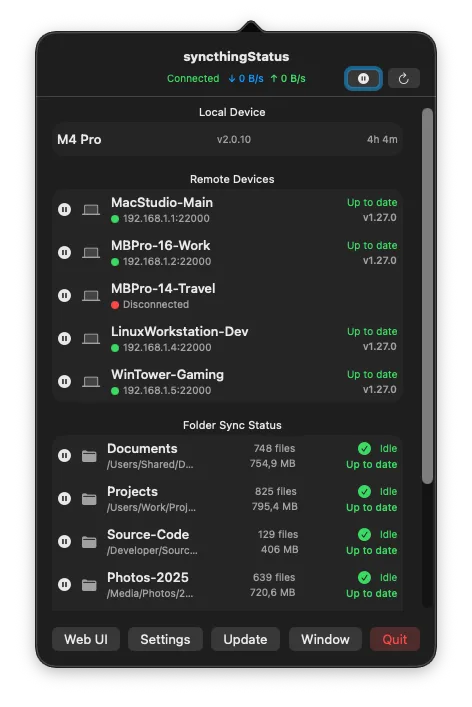Click path '/Users/Work/Proj...'
The width and height of the screenshot is (472, 707).
151,508
